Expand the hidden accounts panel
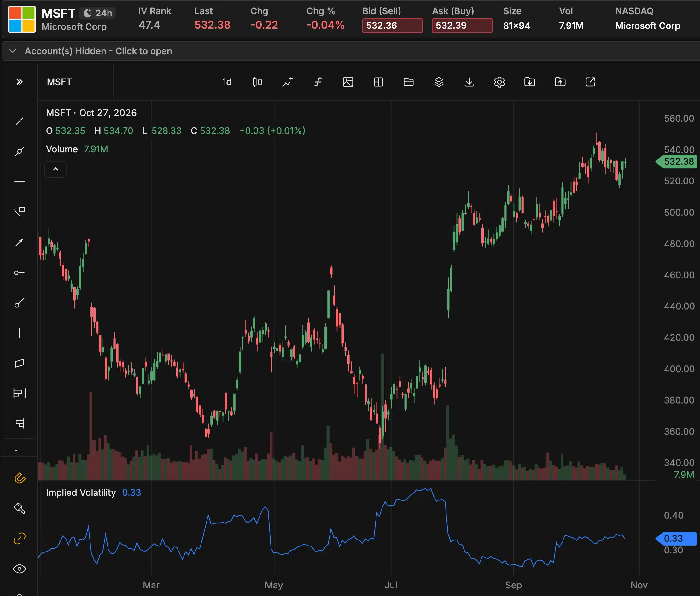The height and width of the screenshot is (596, 700). click(351, 51)
